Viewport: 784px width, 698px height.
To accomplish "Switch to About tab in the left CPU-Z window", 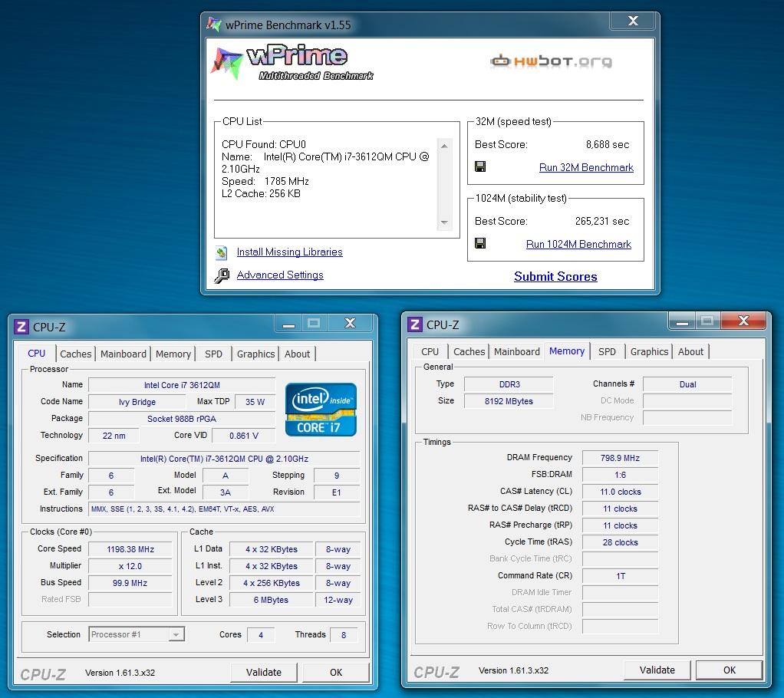I will point(297,354).
